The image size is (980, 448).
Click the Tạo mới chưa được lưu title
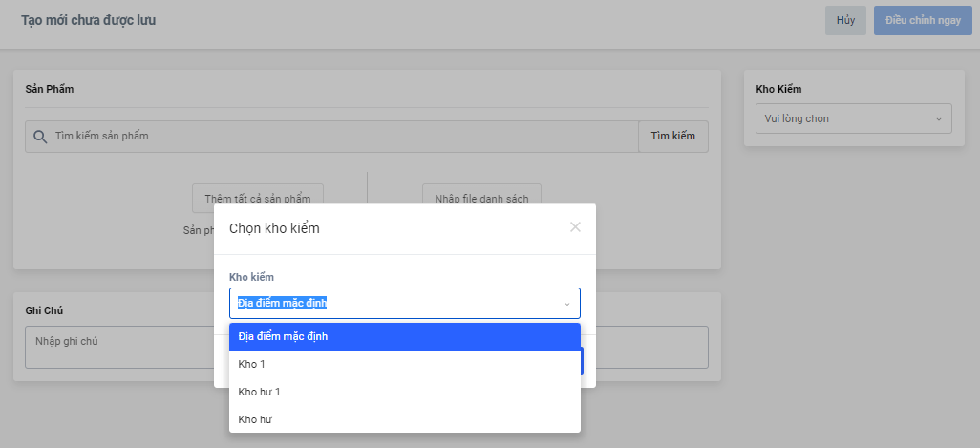(89, 20)
